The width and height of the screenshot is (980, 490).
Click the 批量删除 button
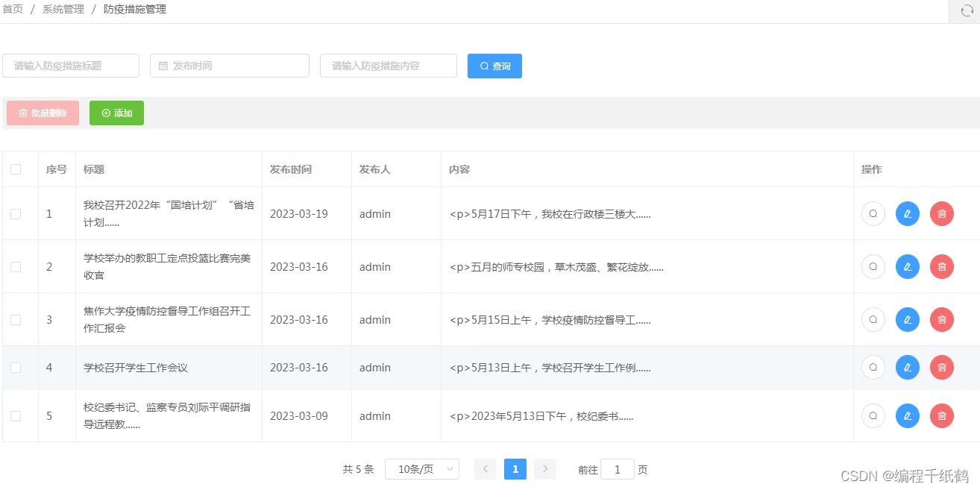tap(43, 113)
